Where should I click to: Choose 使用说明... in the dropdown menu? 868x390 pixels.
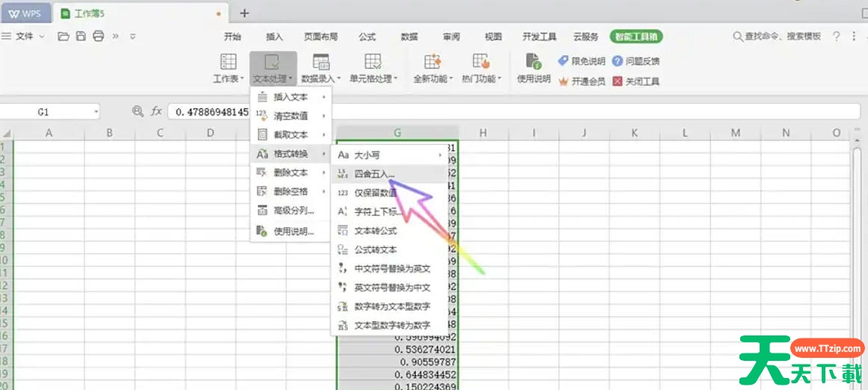tap(291, 231)
